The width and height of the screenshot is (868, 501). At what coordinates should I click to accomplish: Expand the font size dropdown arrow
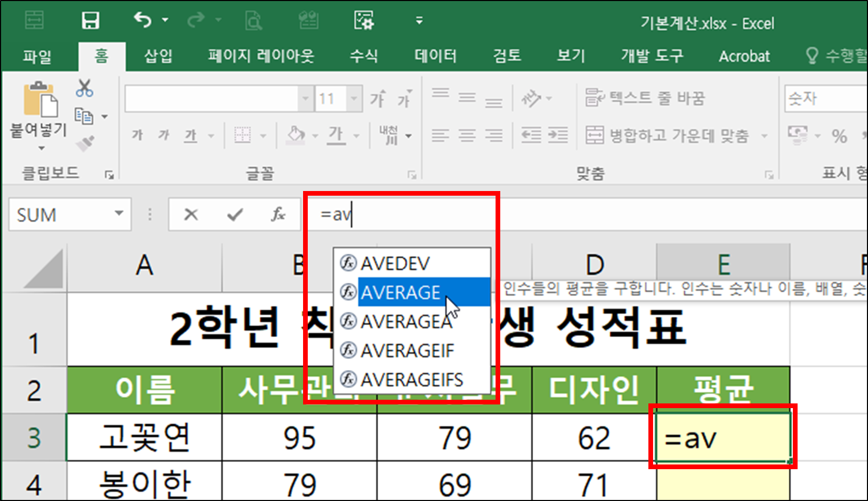[x=354, y=98]
